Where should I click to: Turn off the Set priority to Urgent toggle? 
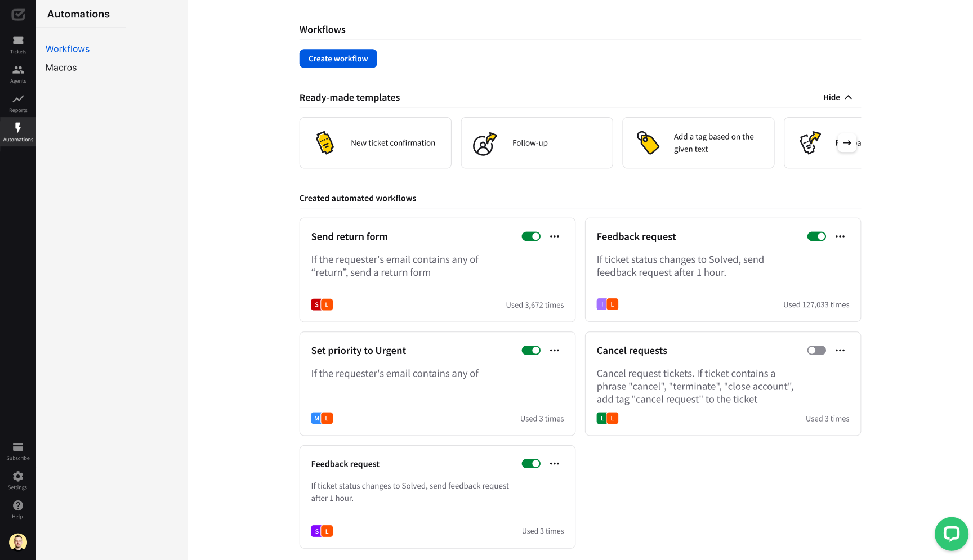pos(531,351)
